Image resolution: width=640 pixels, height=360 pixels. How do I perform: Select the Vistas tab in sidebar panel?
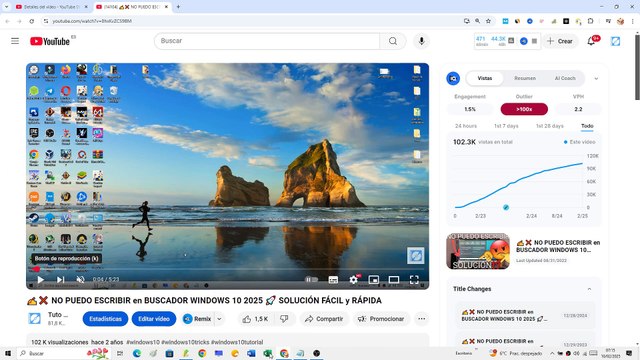point(485,78)
